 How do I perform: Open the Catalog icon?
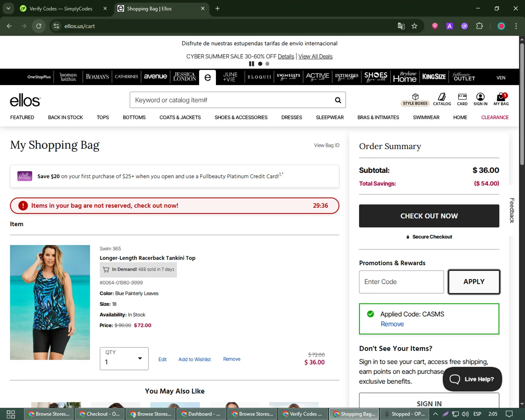point(442,99)
